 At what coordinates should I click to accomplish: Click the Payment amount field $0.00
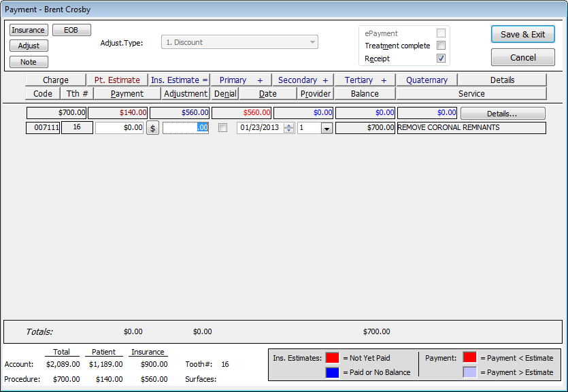pos(120,127)
